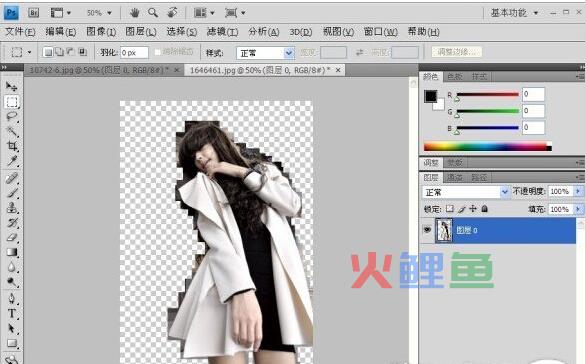Viewport: 585px width, 364px height.
Task: Select the Healing Brush tool
Action: (12, 178)
